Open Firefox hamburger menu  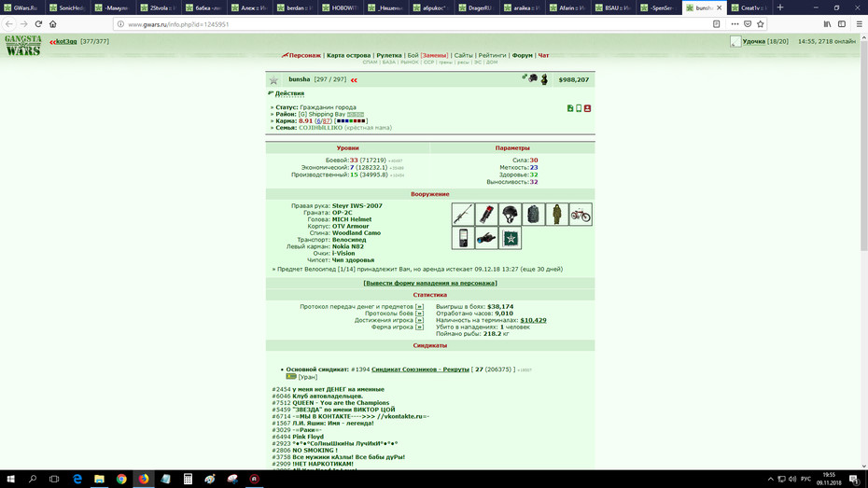pyautogui.click(x=859, y=23)
